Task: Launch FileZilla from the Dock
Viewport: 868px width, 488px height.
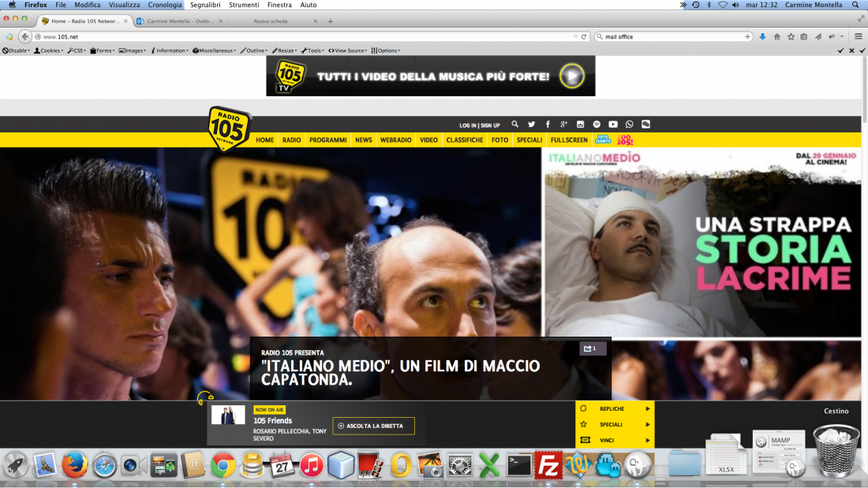Action: pos(547,465)
